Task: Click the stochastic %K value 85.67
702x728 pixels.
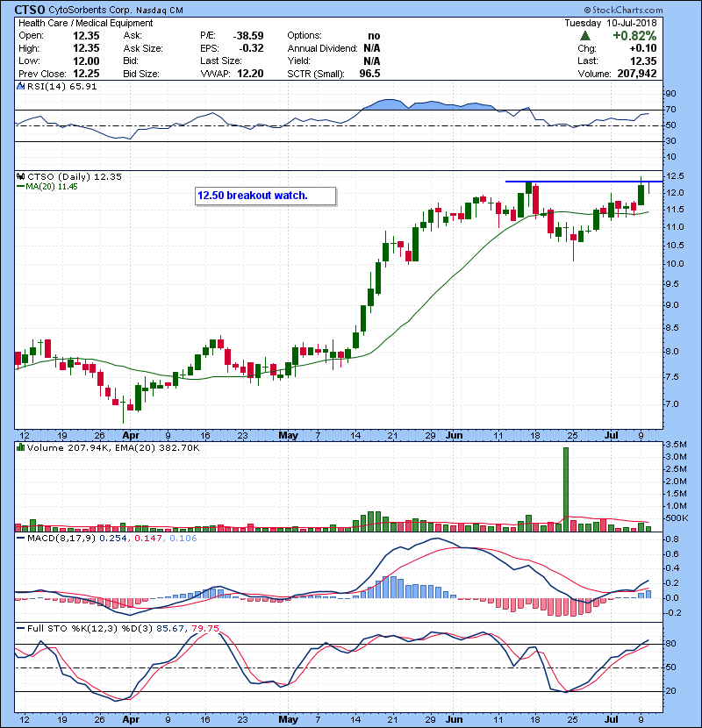Action: pyautogui.click(x=170, y=628)
